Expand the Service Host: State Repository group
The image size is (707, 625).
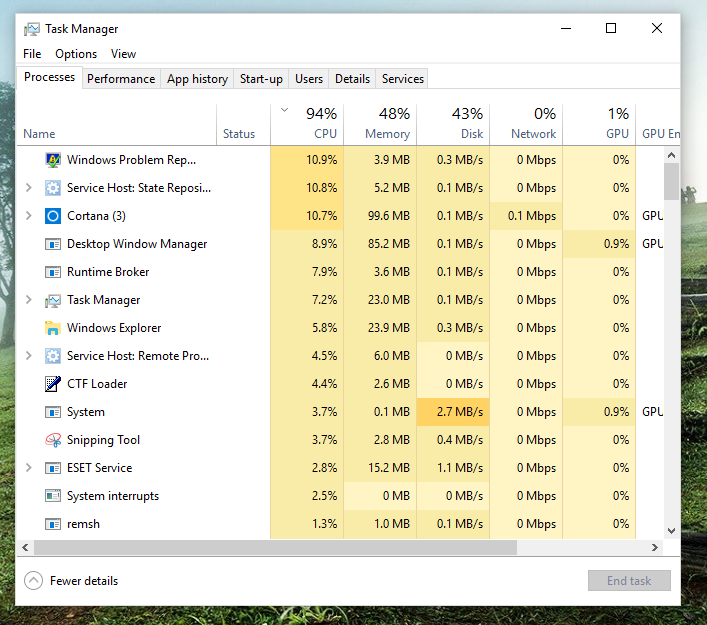click(29, 188)
